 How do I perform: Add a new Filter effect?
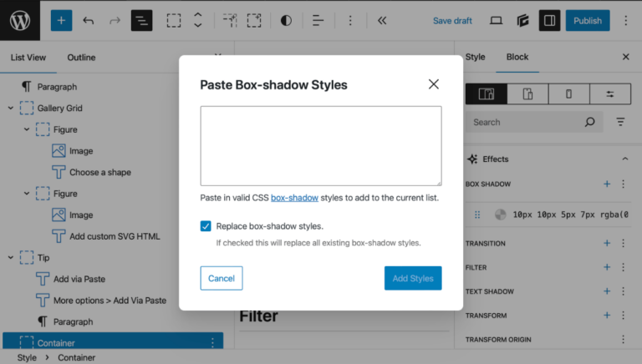click(607, 267)
